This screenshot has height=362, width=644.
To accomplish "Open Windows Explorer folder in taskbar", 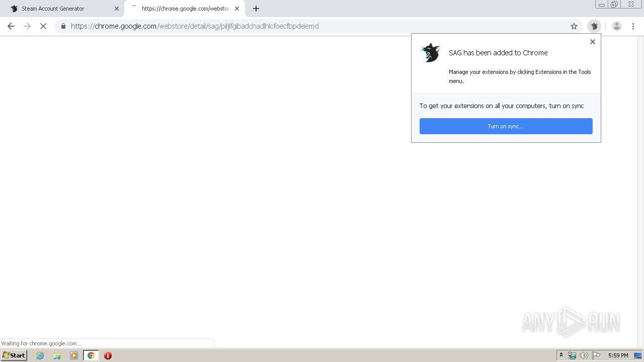I will point(57,355).
